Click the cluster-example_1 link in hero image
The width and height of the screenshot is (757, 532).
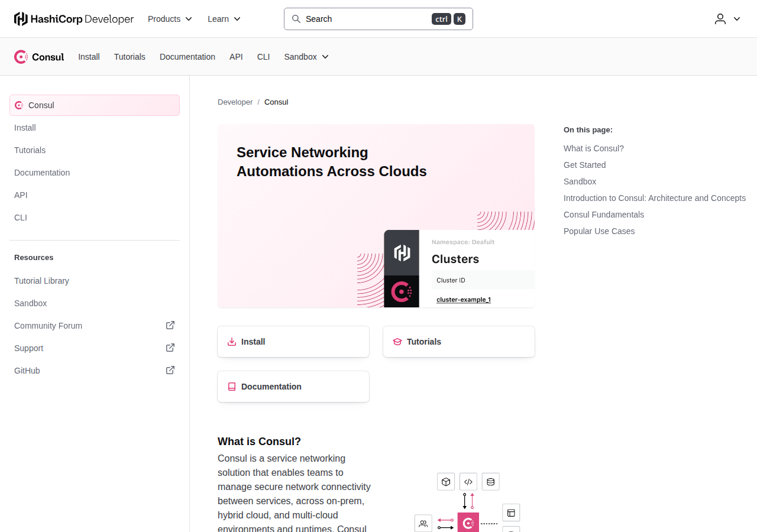click(464, 300)
